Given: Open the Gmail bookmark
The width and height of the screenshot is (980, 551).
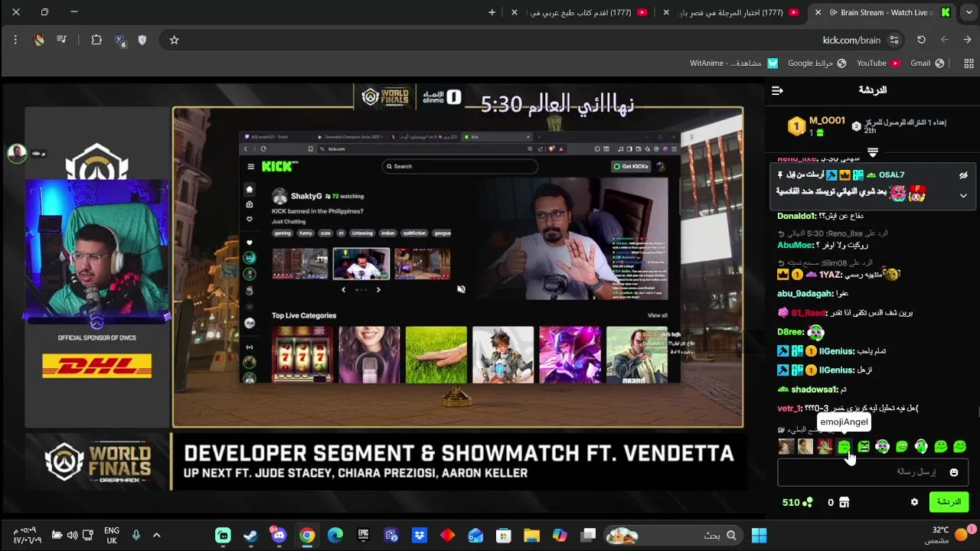Looking at the screenshot, I should [926, 63].
